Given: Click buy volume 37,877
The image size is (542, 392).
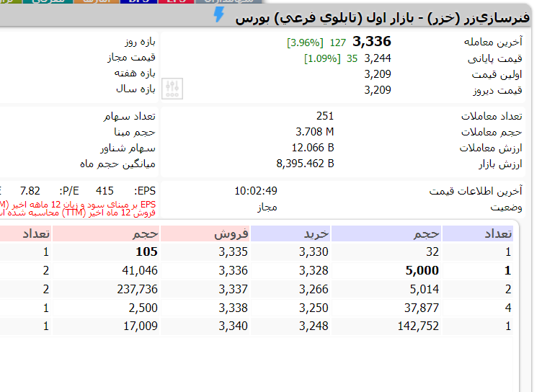Looking at the screenshot, I should point(422,308).
